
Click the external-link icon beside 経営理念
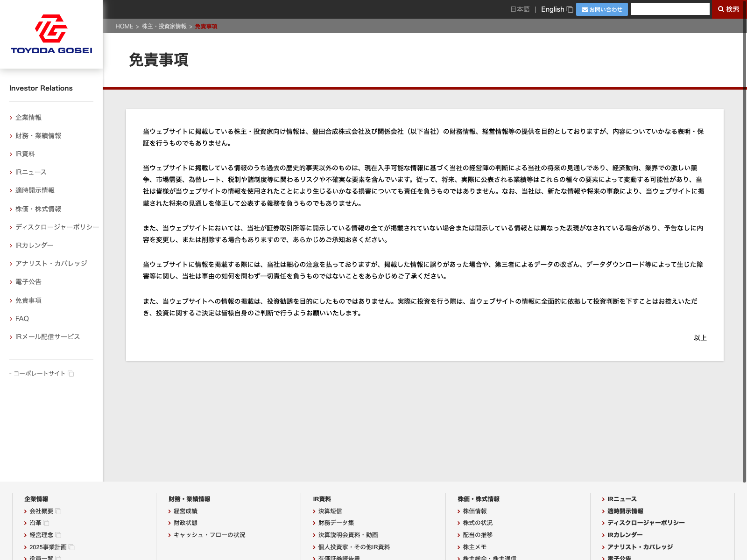click(x=58, y=535)
